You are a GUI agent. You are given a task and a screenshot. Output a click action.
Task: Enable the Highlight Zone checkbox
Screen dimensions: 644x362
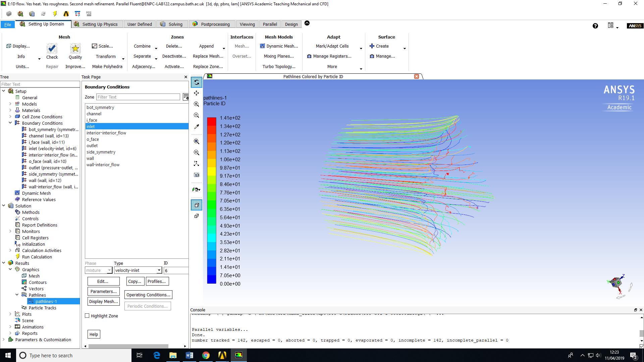click(87, 316)
